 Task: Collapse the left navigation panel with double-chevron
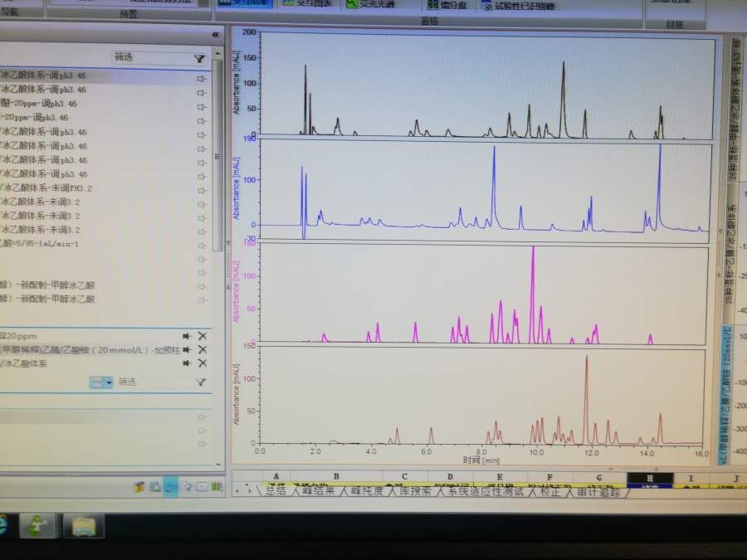tap(216, 35)
